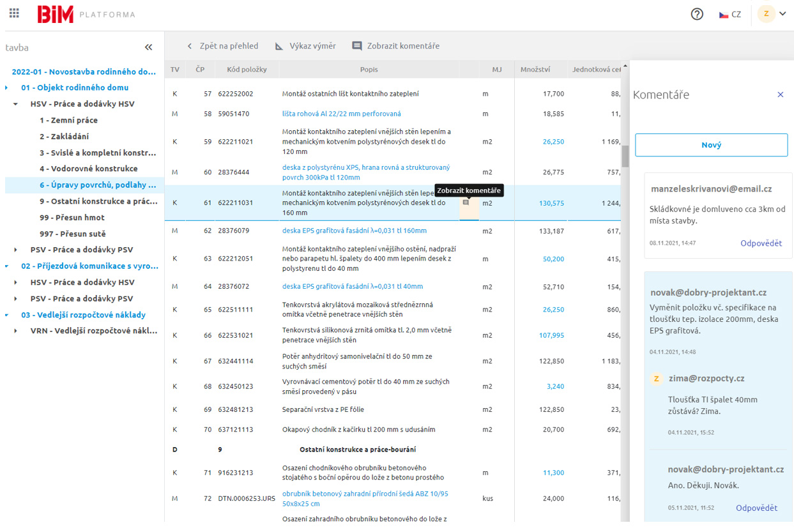
Task: Click the table vertical scrollbar thumb
Action: pyautogui.click(x=625, y=156)
